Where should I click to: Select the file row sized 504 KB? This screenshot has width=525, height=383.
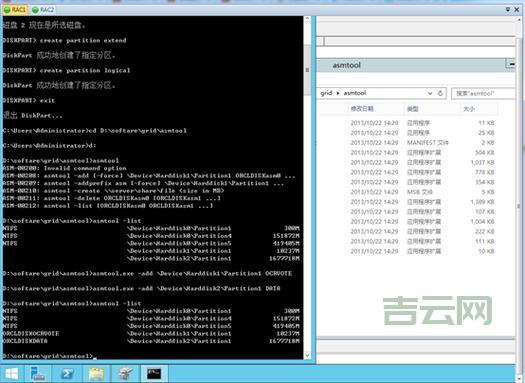click(408, 153)
